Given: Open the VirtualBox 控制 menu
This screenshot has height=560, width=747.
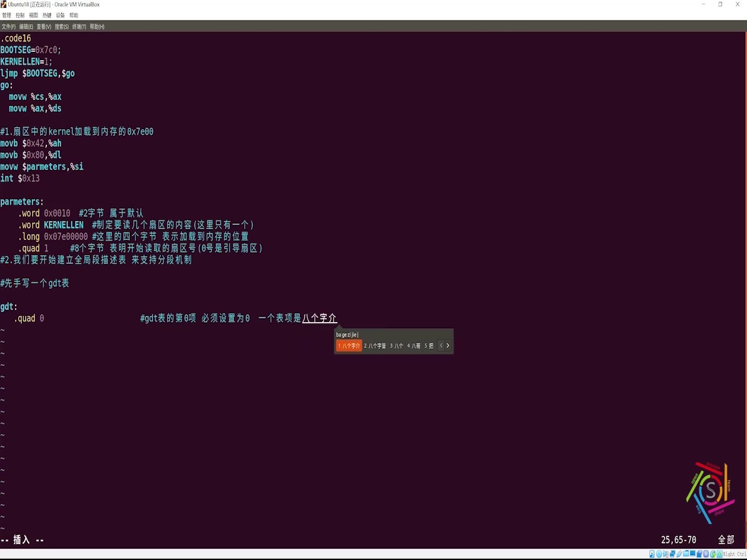Looking at the screenshot, I should 20,16.
